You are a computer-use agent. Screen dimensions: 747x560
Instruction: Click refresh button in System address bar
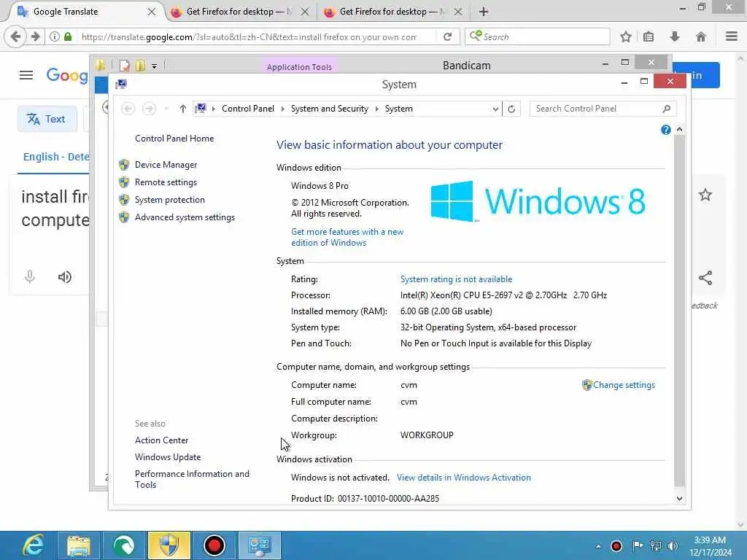pyautogui.click(x=511, y=109)
